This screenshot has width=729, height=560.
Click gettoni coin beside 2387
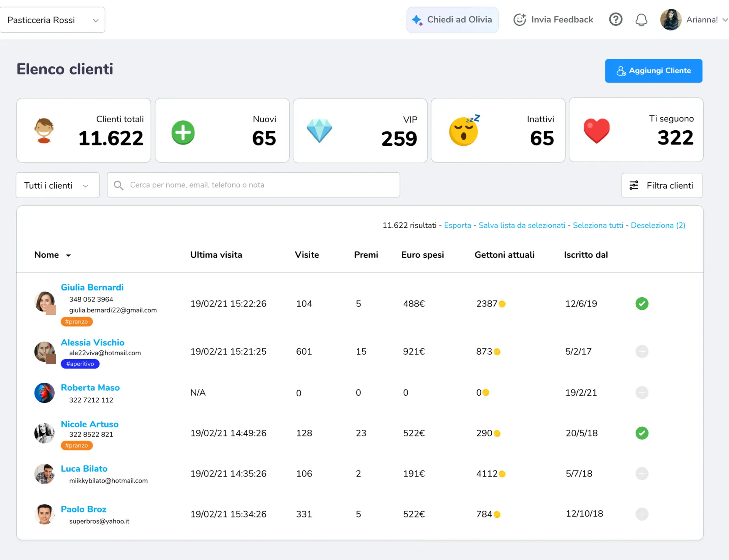point(502,304)
